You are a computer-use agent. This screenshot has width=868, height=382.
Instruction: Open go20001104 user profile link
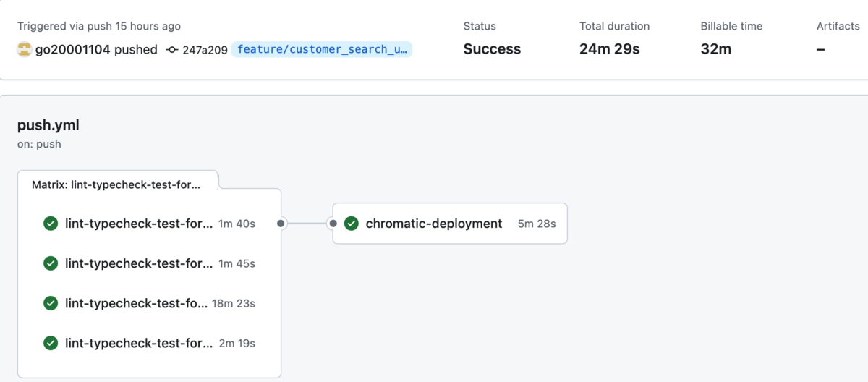tap(75, 50)
